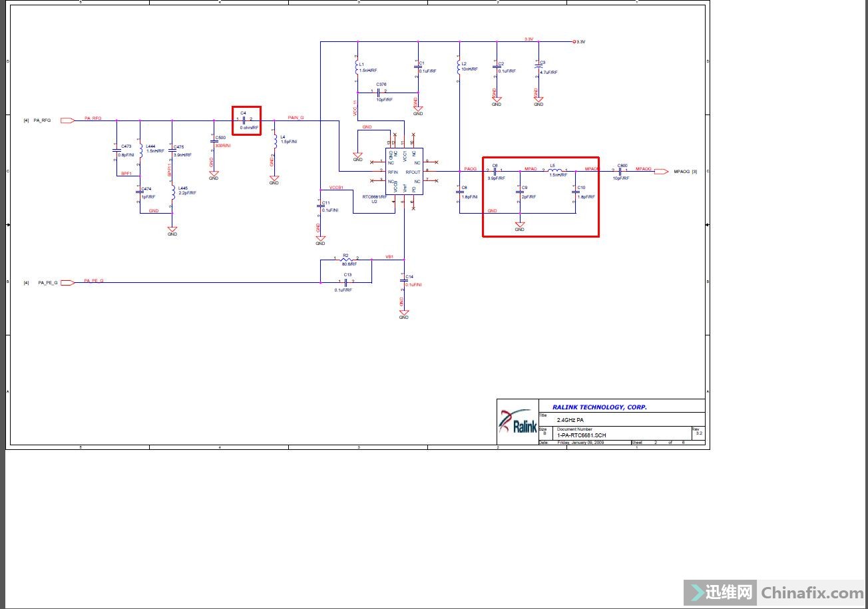Click capacitor C9 2pF/RF
This screenshot has height=609, width=868.
[x=521, y=192]
